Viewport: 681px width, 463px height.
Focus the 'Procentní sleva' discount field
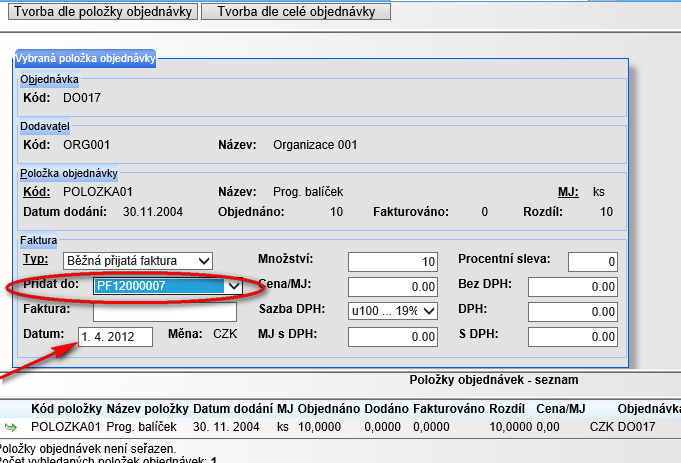point(593,262)
